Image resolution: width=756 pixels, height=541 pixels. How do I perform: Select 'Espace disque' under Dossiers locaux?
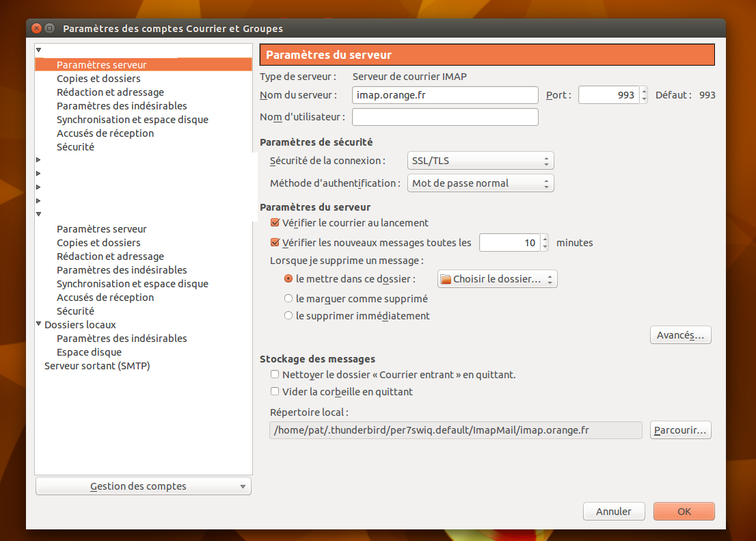pos(89,352)
